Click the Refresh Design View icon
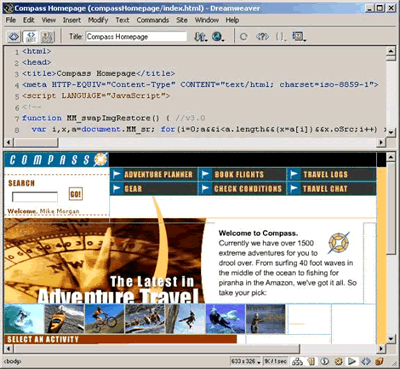Viewport: 400px width, 369px height. click(244, 37)
